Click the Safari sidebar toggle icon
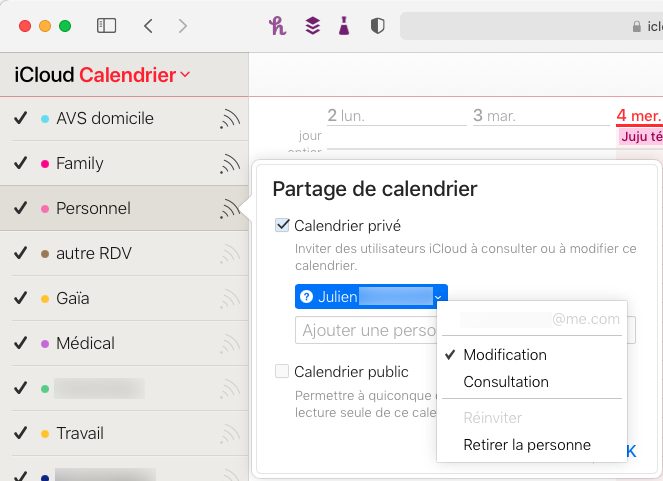The image size is (663, 481). pos(107,26)
